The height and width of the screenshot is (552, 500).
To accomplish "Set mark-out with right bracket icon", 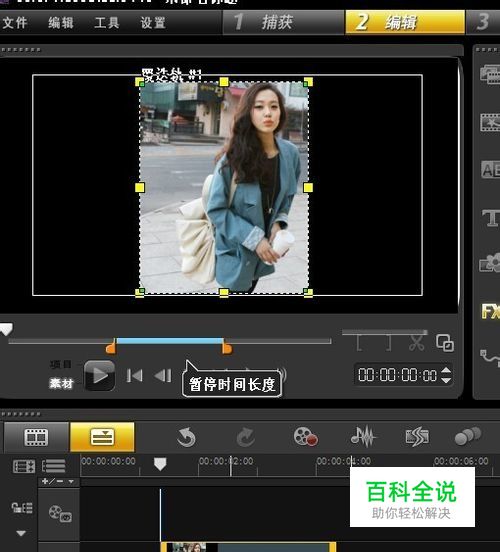I will pyautogui.click(x=388, y=343).
